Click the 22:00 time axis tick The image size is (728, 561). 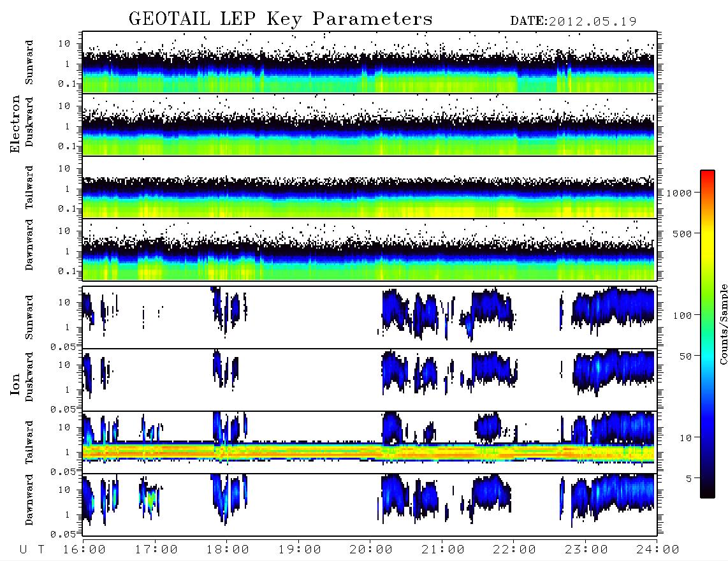514,550
